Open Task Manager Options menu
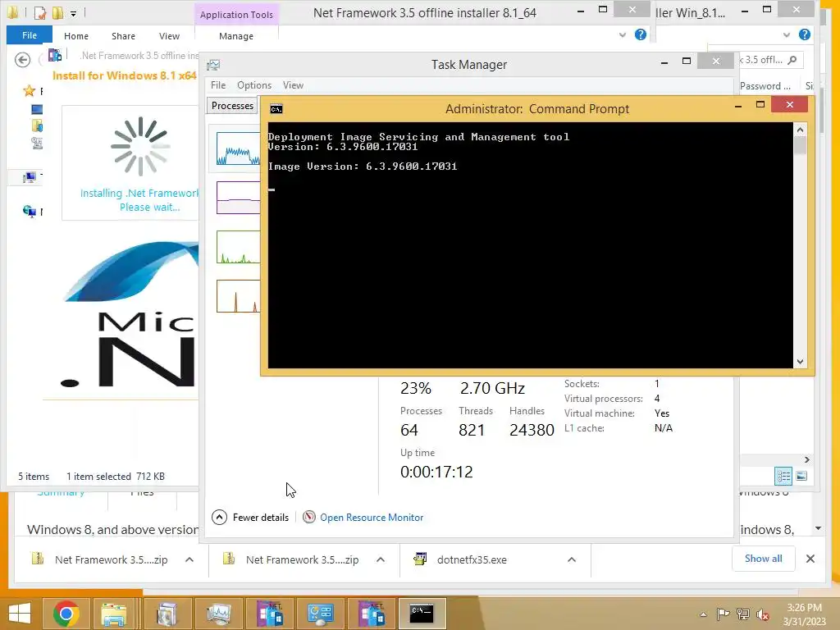The height and width of the screenshot is (630, 840). (254, 85)
